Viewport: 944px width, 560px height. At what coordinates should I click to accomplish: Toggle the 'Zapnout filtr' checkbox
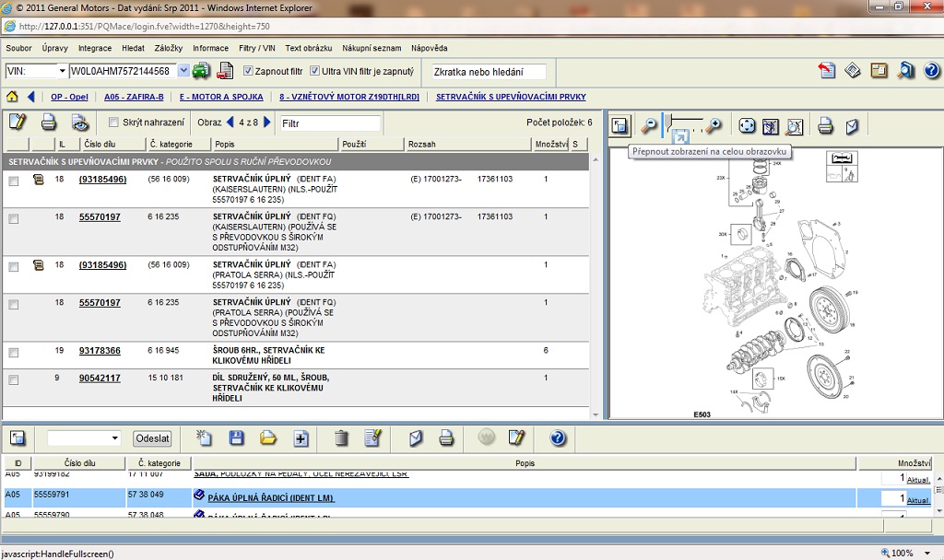point(248,71)
